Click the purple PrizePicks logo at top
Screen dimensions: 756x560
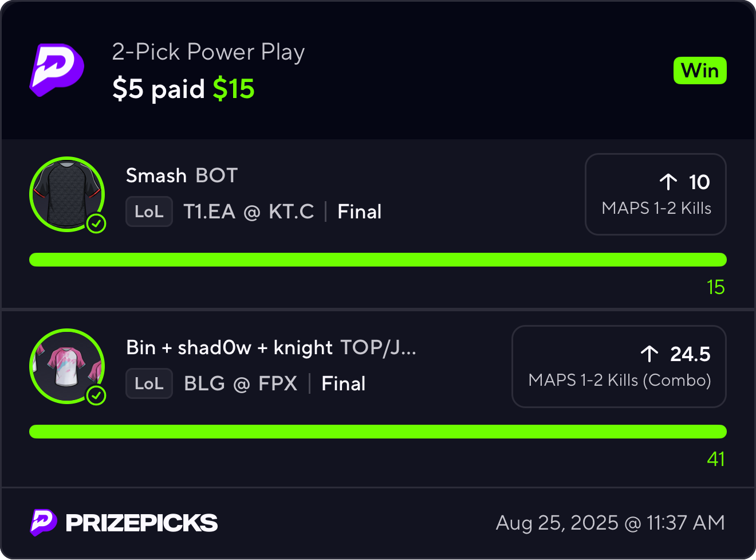(57, 69)
